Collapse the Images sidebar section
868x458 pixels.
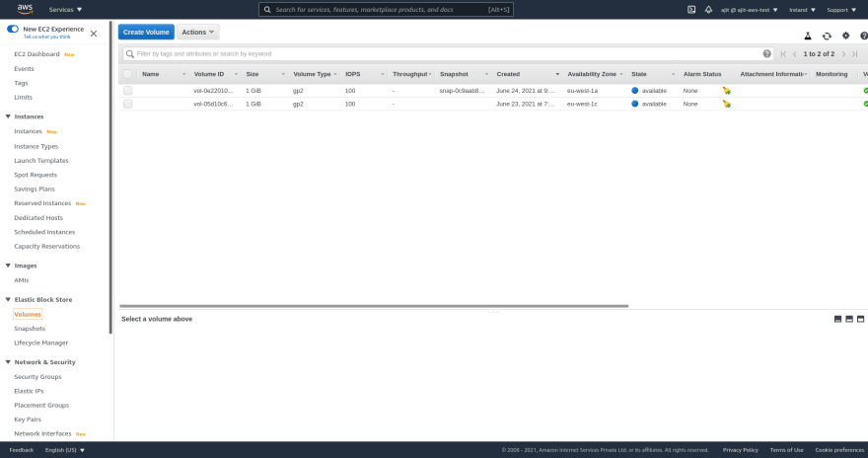(x=8, y=266)
